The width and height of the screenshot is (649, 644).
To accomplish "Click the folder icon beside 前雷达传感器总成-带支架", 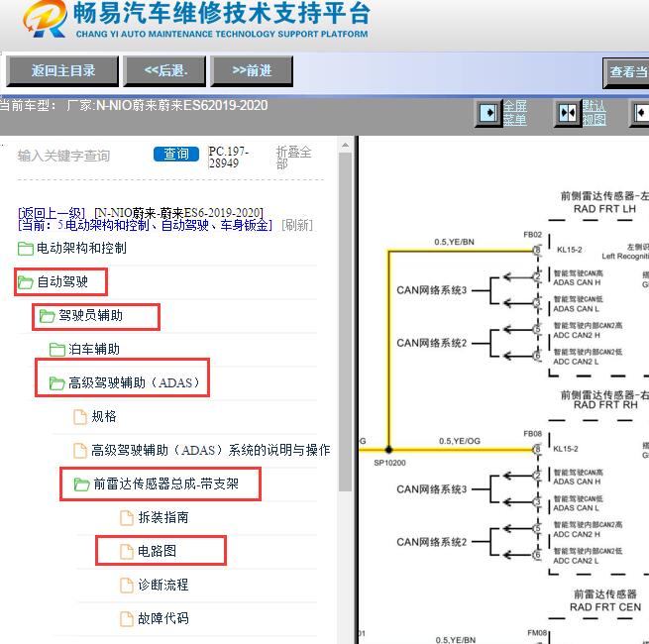I will 81,484.
